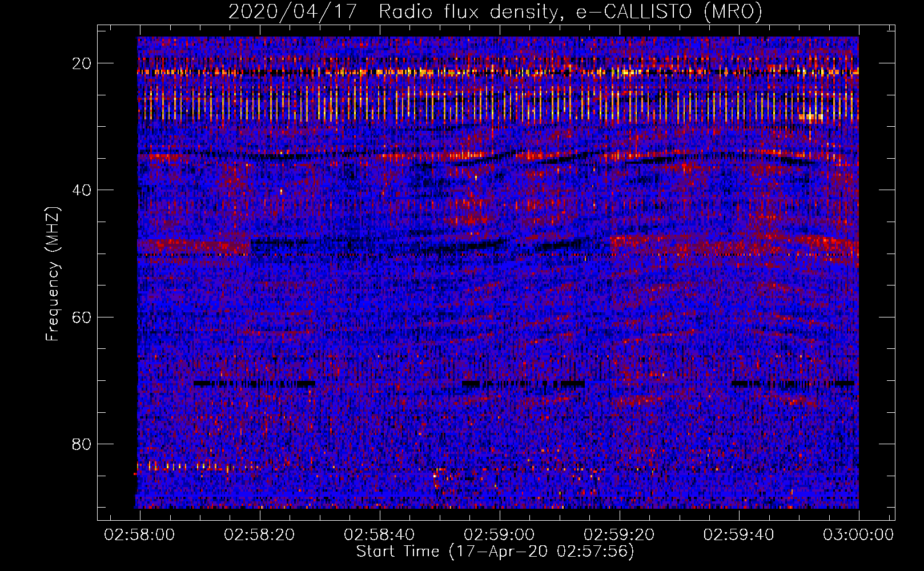Click the time tick label '02:58:00'
Image resolution: width=924 pixels, height=571 pixels.
[x=140, y=535]
